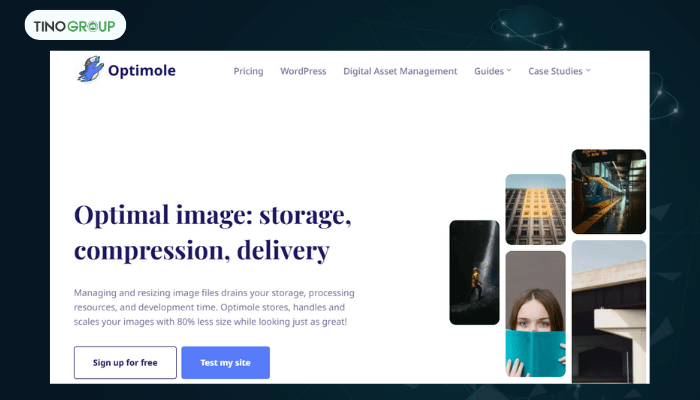Select the subway train station thumbnail
The image size is (700, 400).
tap(608, 192)
